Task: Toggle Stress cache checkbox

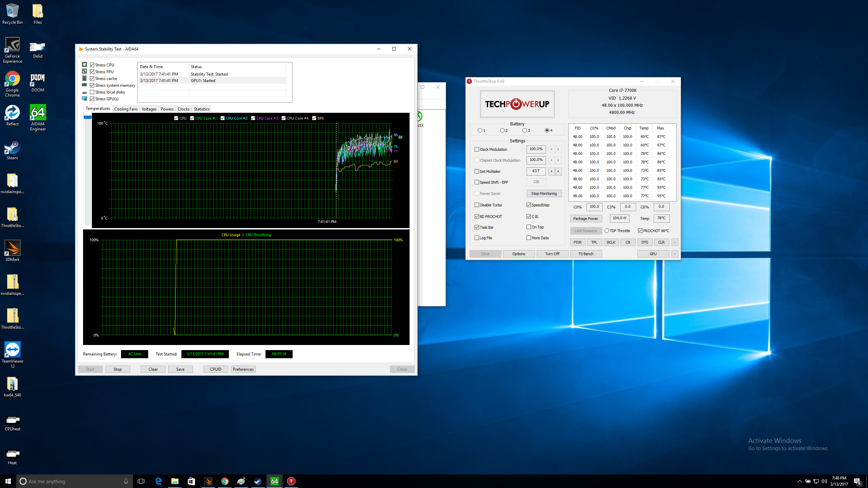Action: (x=92, y=78)
